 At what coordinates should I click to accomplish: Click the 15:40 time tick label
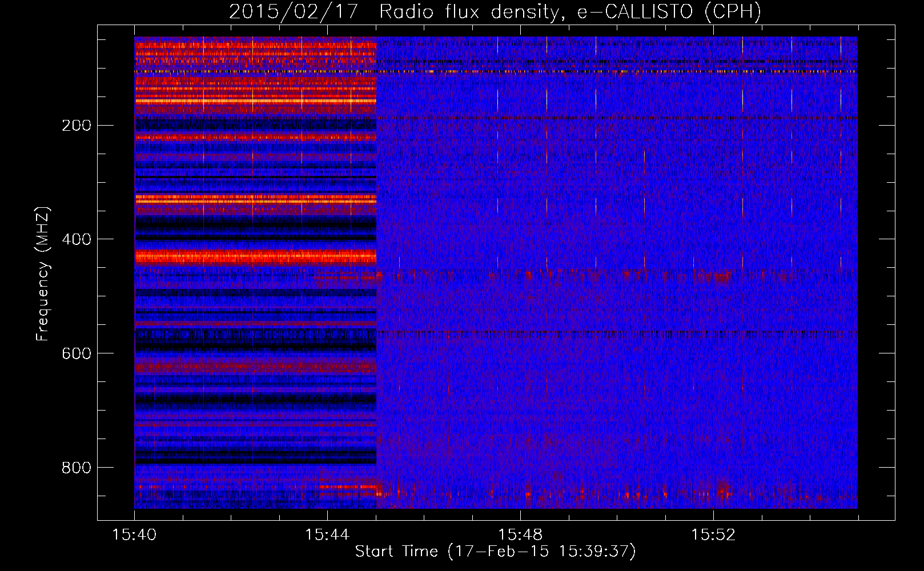click(x=134, y=535)
